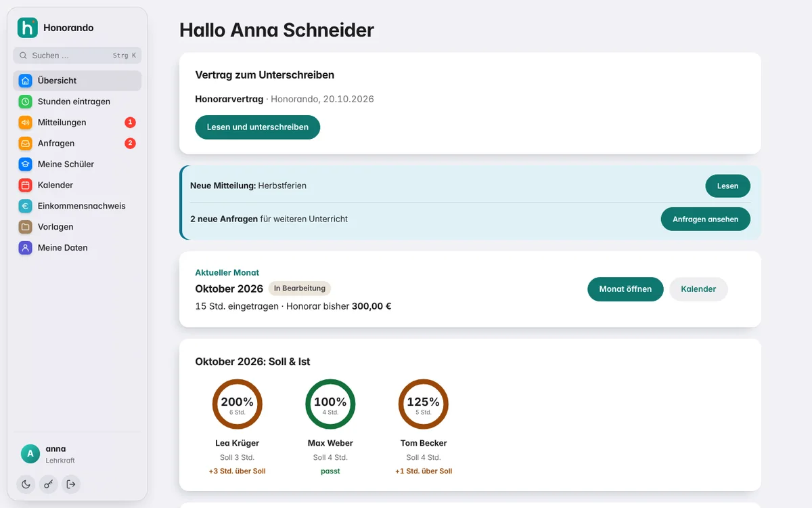The width and height of the screenshot is (812, 508).
Task: Click the 'Honorarvertrag' contract title text
Action: pyautogui.click(x=229, y=100)
